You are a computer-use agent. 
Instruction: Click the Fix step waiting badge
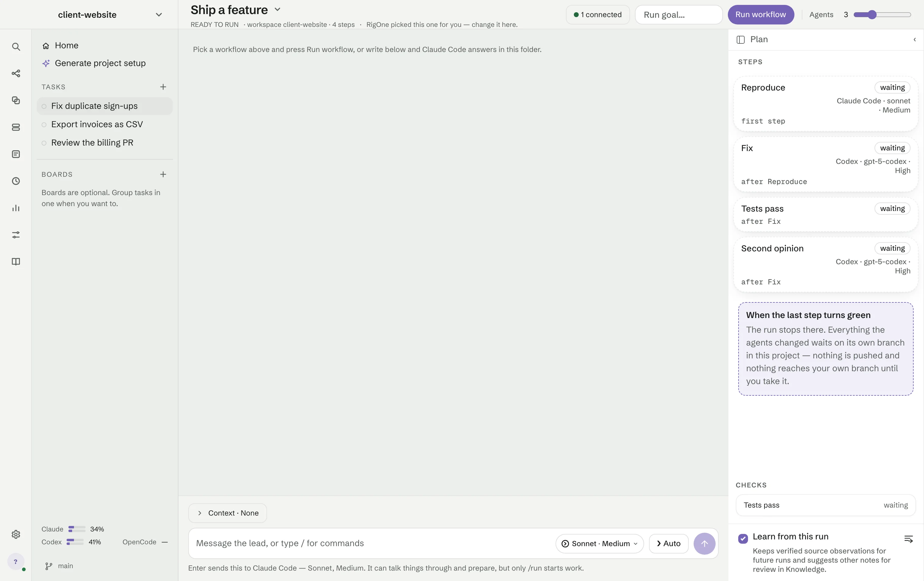tap(892, 148)
